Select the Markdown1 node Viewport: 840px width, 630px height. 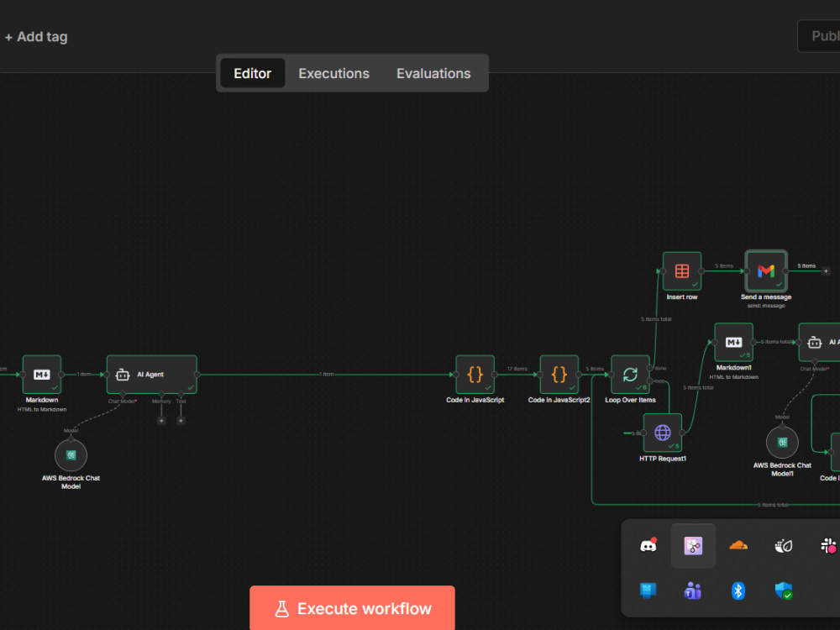coord(734,343)
